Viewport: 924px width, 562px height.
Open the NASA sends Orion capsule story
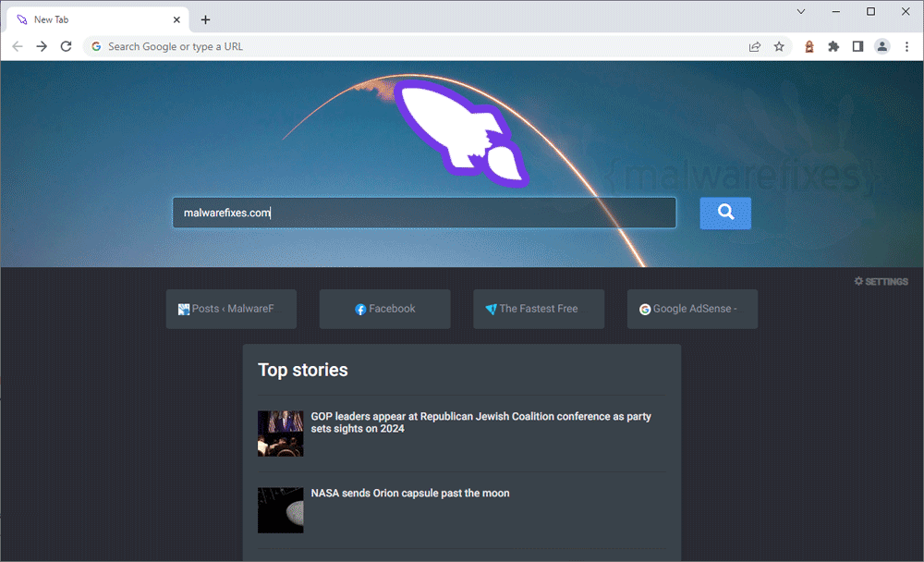pos(410,493)
